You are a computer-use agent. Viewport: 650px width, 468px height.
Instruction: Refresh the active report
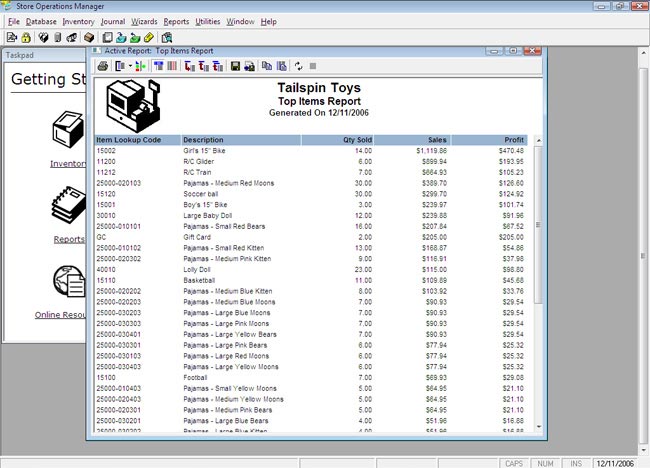click(x=298, y=66)
